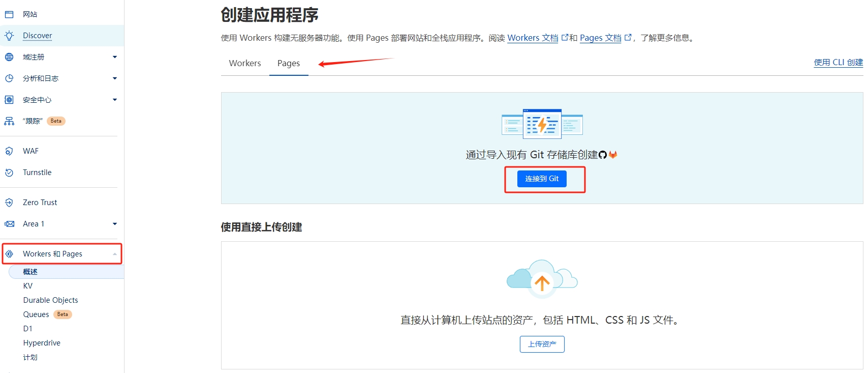
Task: Click the Area 1 email icon
Action: [9, 224]
